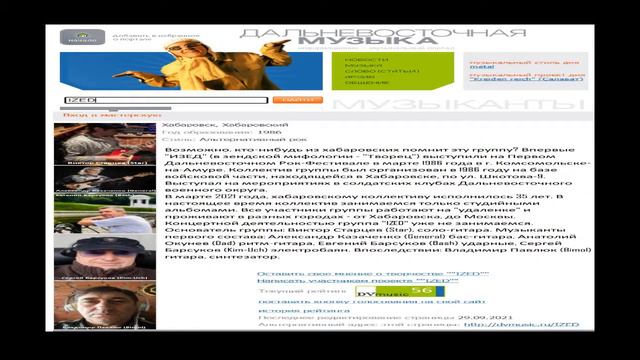Click the last edited date '29.09.2021'

tap(485, 318)
